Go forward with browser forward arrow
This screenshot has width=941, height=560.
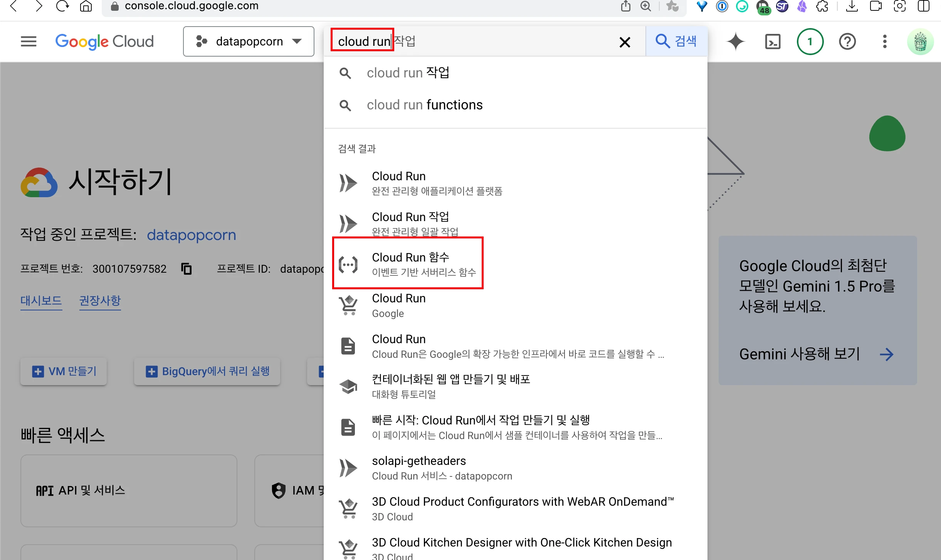[38, 6]
